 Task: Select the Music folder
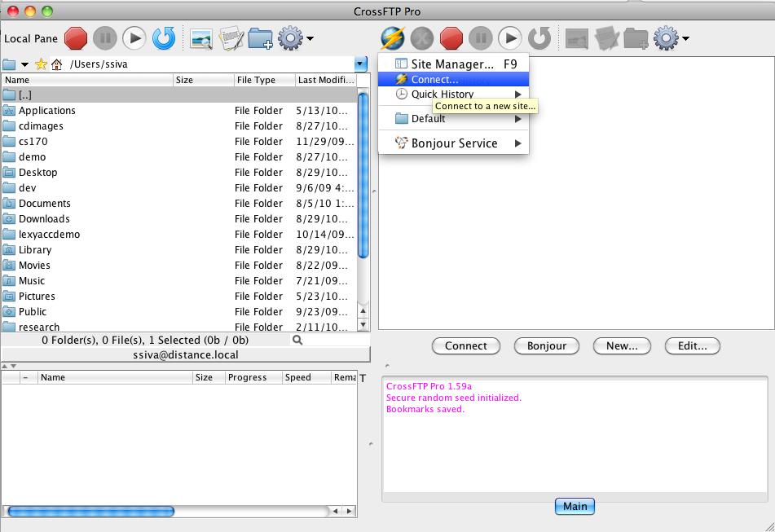pos(179,280)
